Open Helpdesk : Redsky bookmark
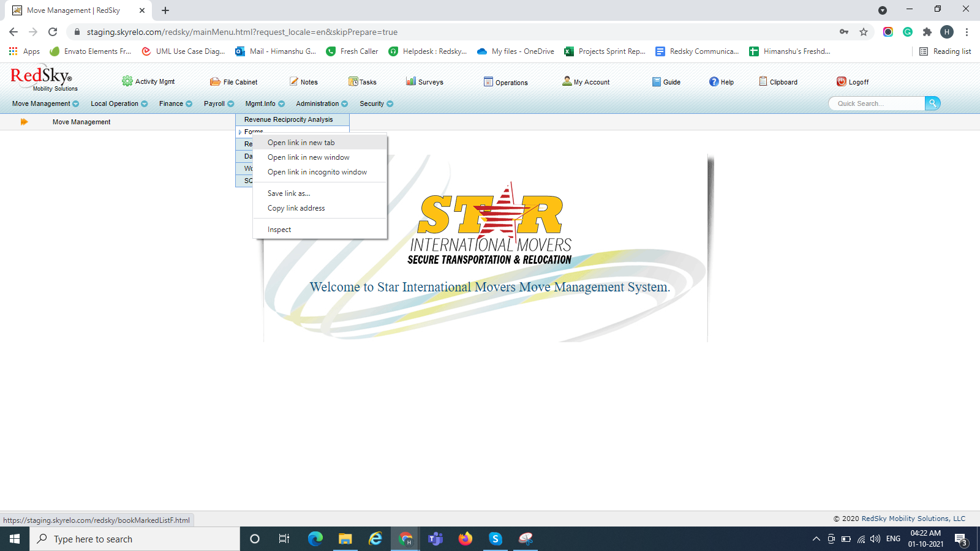980x551 pixels. tap(428, 51)
